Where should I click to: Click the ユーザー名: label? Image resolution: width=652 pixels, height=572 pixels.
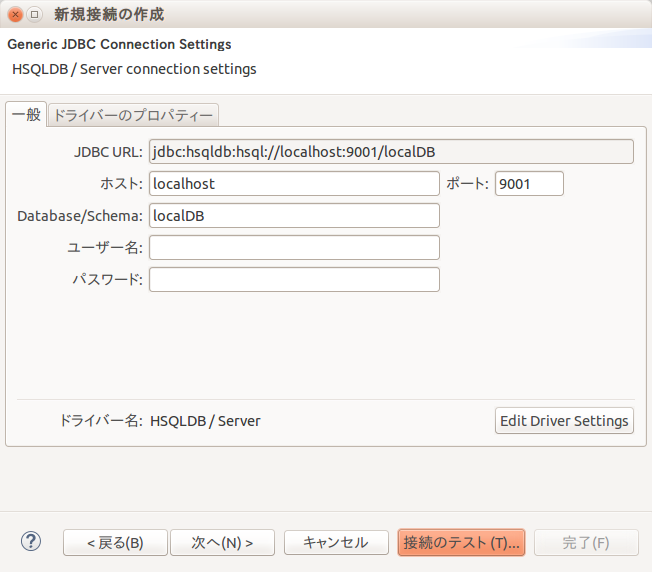coord(105,248)
